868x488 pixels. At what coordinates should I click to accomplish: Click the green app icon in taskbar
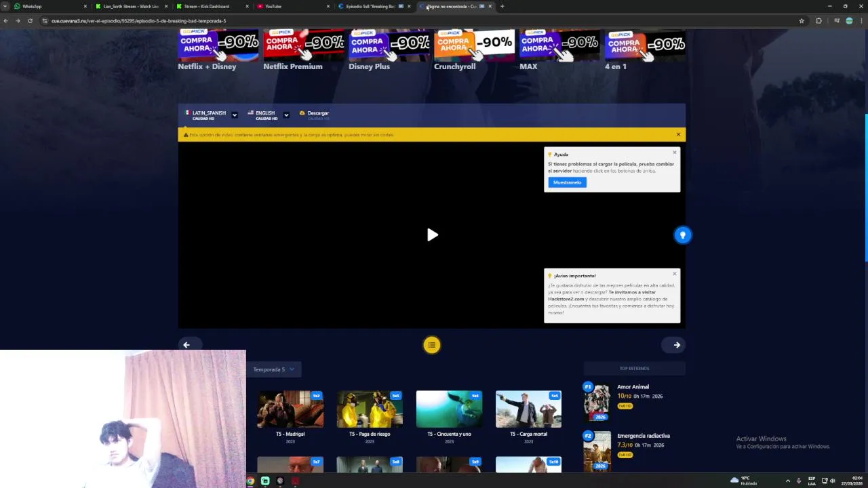(x=265, y=481)
